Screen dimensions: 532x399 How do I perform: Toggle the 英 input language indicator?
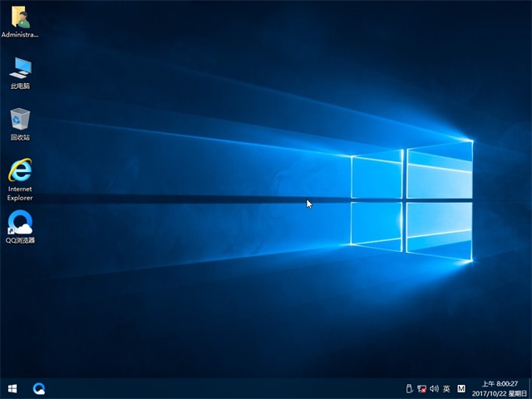click(446, 388)
